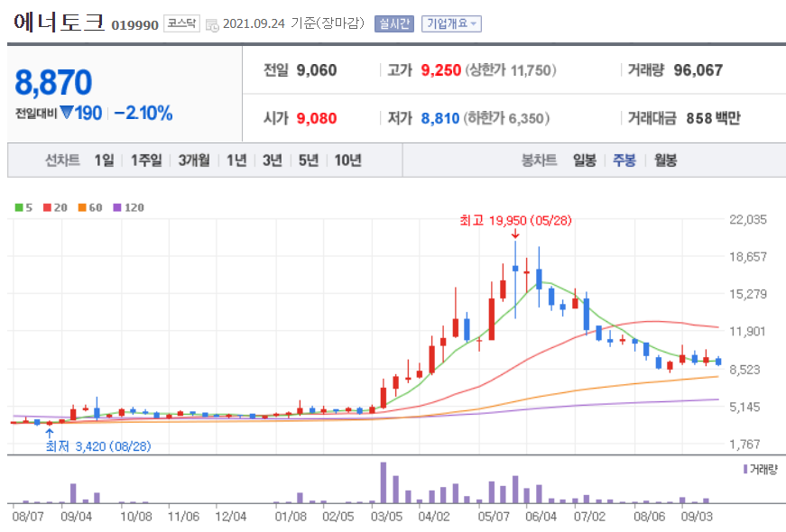
Task: Click the tallest volume bar near 03/05
Action: click(384, 482)
